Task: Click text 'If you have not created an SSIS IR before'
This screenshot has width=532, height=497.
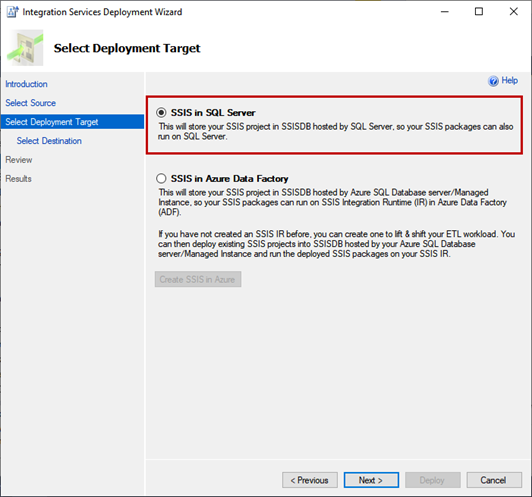Action: tap(234, 234)
